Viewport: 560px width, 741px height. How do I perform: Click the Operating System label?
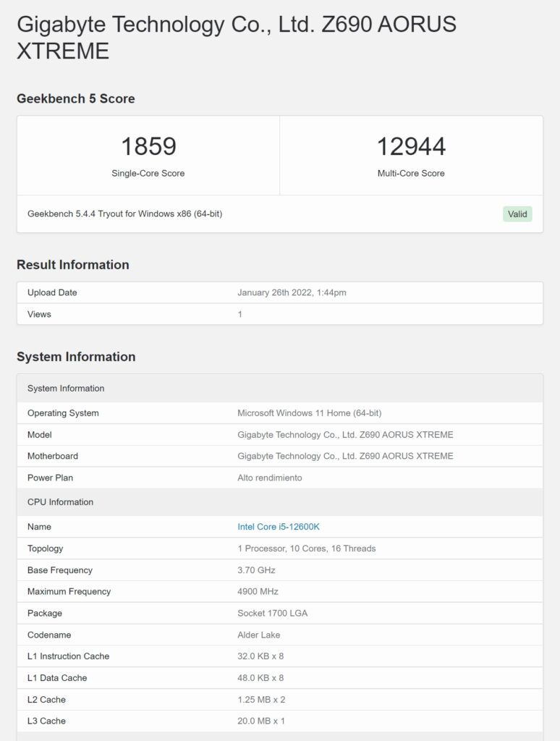tap(63, 413)
